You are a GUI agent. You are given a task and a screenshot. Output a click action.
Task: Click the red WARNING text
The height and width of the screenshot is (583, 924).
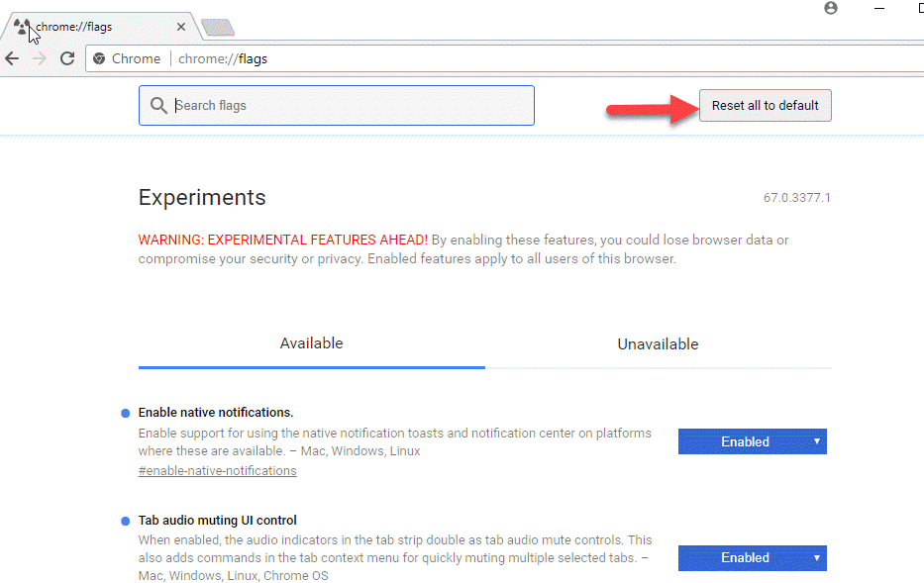point(283,241)
